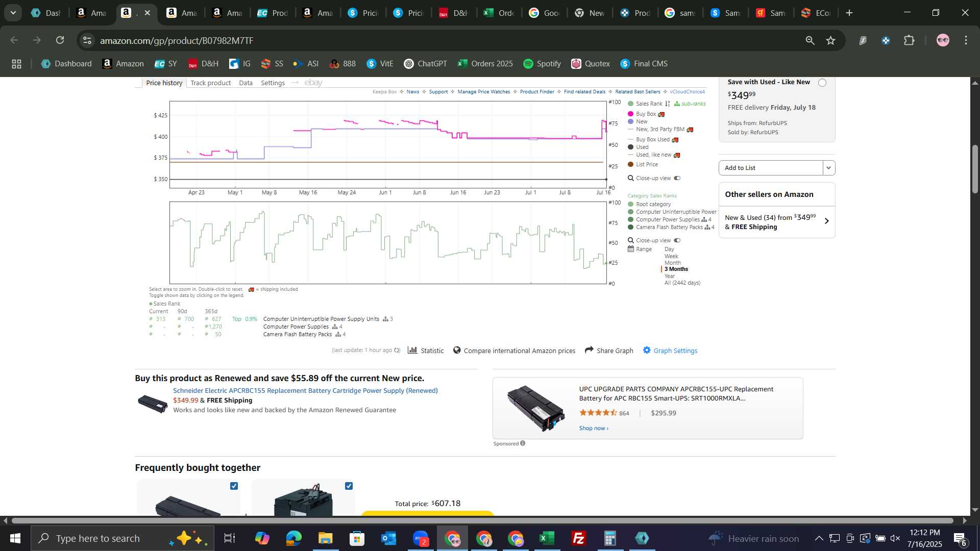Set graph range to Year
Screen dimensions: 980x551
(669, 276)
